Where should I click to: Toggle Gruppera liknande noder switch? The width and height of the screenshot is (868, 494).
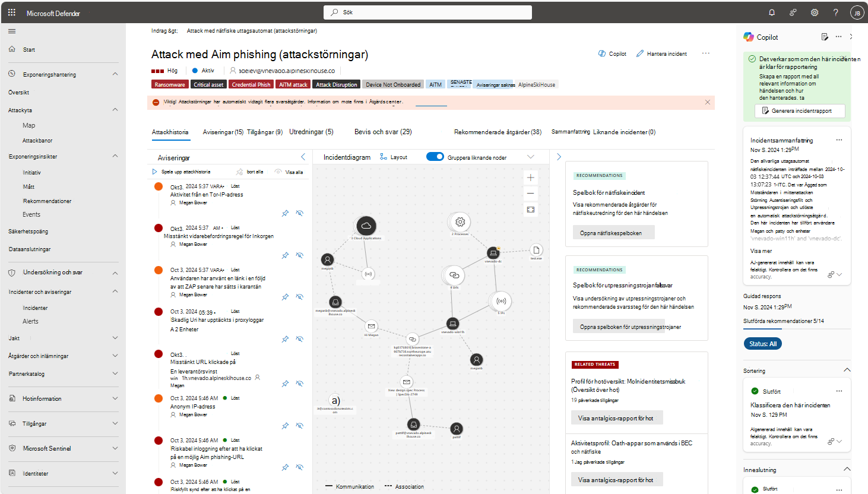435,157
